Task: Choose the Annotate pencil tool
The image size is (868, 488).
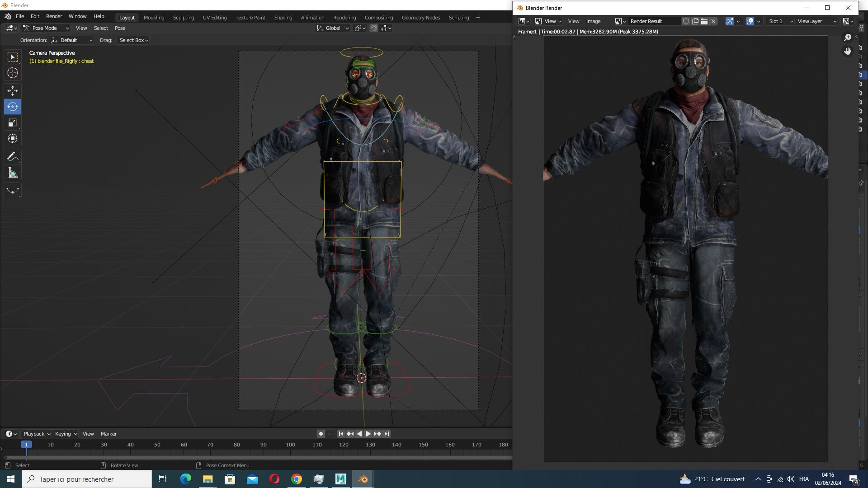Action: [13, 157]
